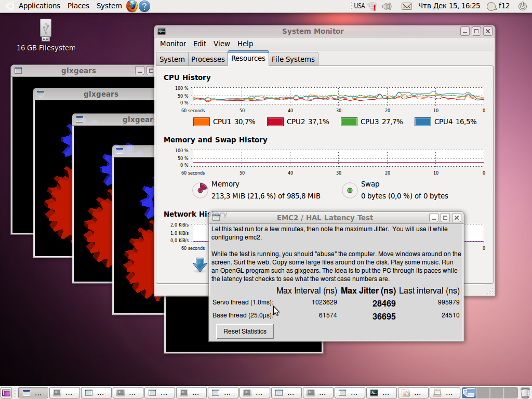Click the Show Desktop icon in the bottom panel
This screenshot has height=399, width=532.
point(6,393)
